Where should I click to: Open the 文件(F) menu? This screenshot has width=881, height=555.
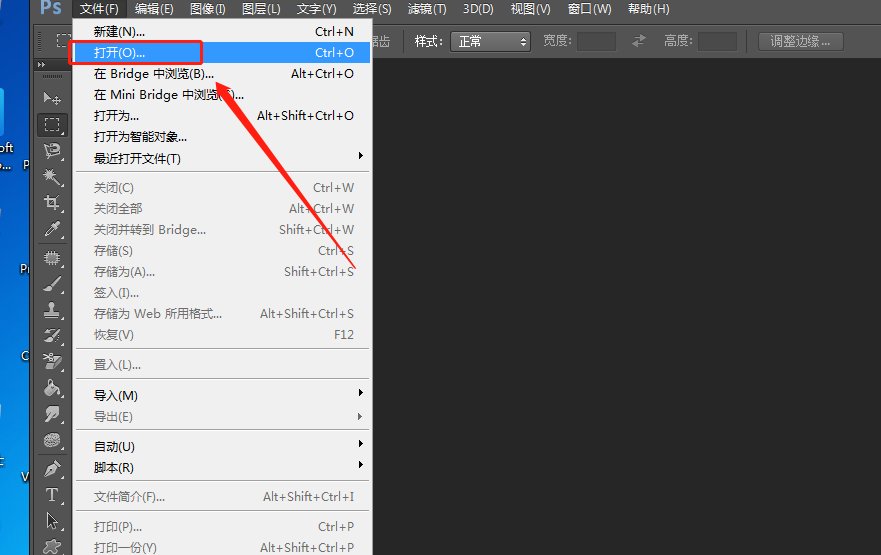pos(99,9)
